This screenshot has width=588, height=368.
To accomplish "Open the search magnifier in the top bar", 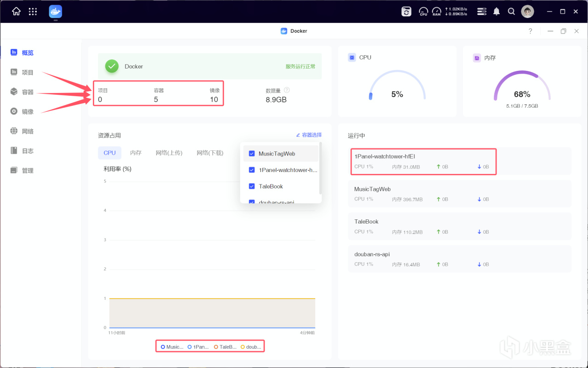I will [x=511, y=11].
